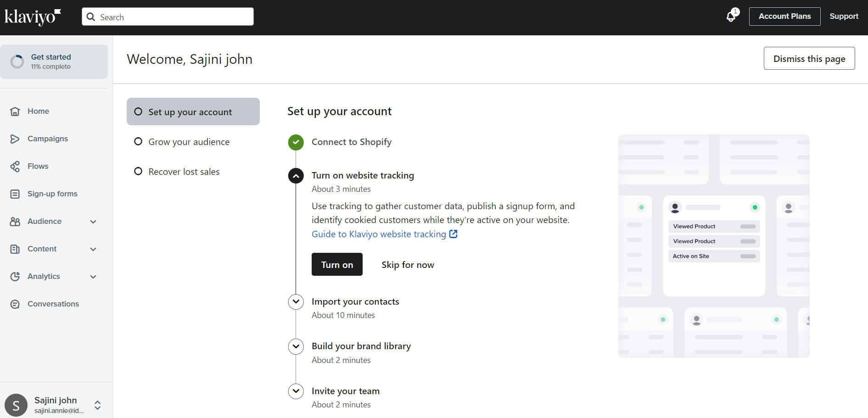Click the Sign-up forms icon
Image resolution: width=868 pixels, height=418 pixels.
(15, 194)
